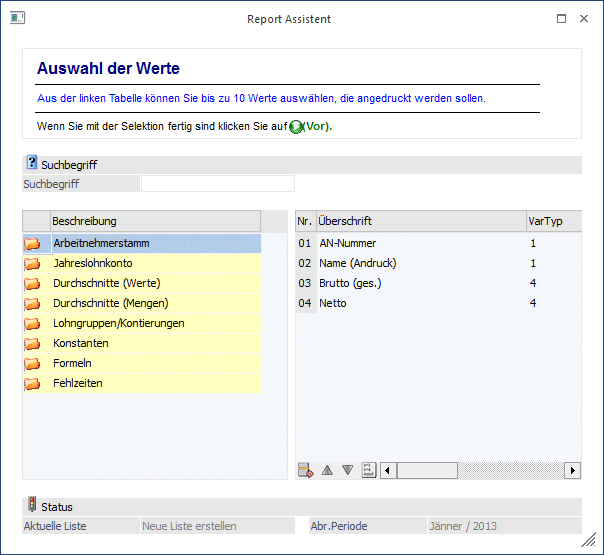604x555 pixels.
Task: Click the traffic light Status icon
Action: (x=31, y=506)
